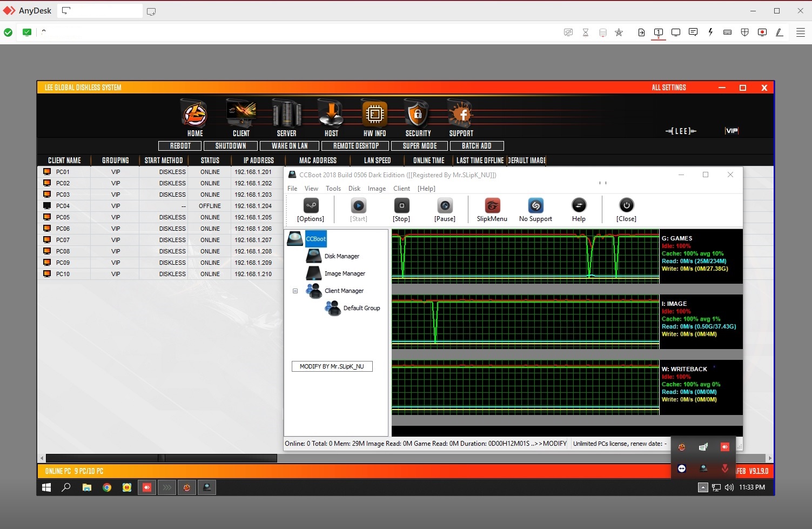Click the CCBoot [Options] toolbar icon
Screen dimensions: 812x529
[x=311, y=205]
